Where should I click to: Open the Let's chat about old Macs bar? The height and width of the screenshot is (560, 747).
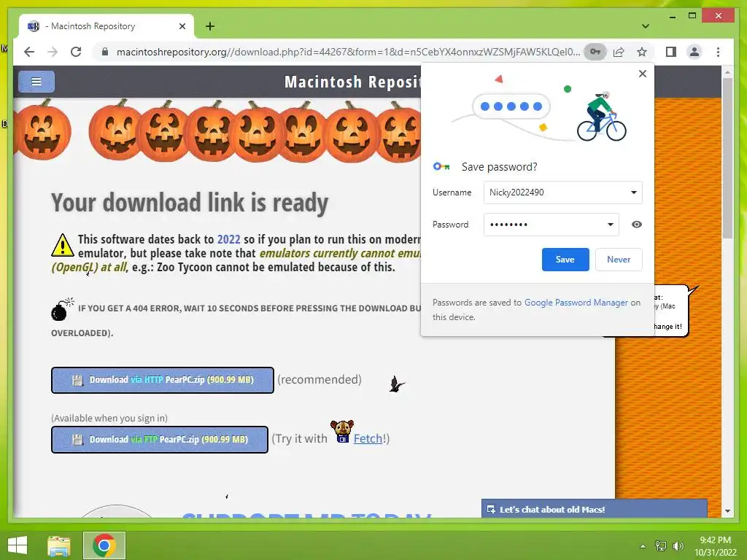click(594, 509)
